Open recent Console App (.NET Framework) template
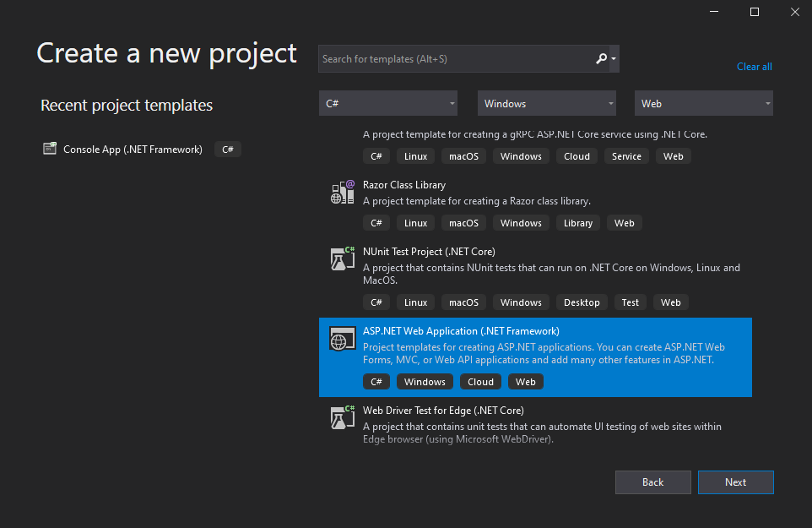Viewport: 812px width, 528px height. tap(141, 150)
